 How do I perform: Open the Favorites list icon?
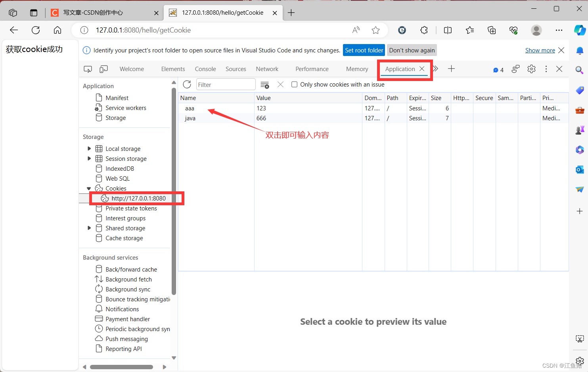point(470,30)
